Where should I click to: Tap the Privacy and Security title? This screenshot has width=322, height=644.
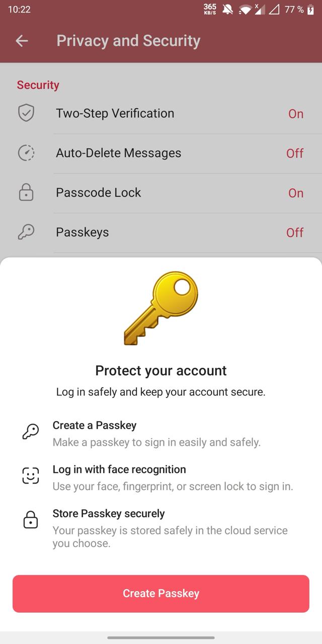pos(128,41)
